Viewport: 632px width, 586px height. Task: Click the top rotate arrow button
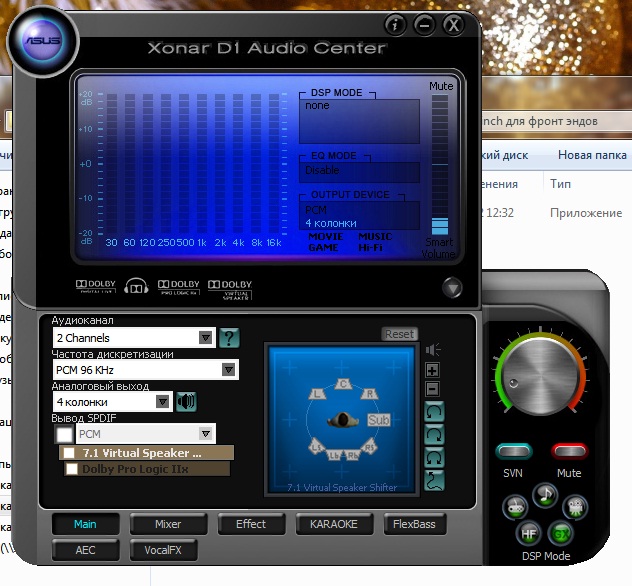[x=434, y=411]
